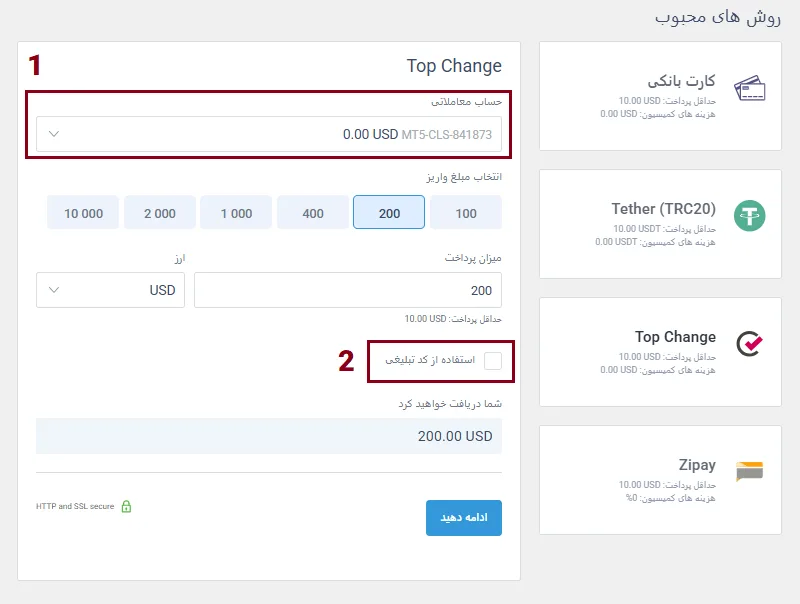Viewport: 800px width, 604px height.
Task: Select the 10 000 deposit amount
Action: 83,212
